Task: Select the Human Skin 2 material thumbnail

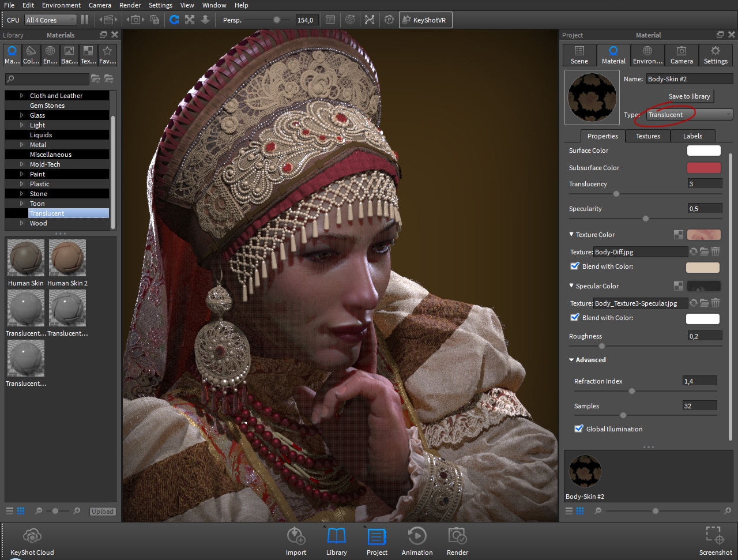Action: (67, 262)
